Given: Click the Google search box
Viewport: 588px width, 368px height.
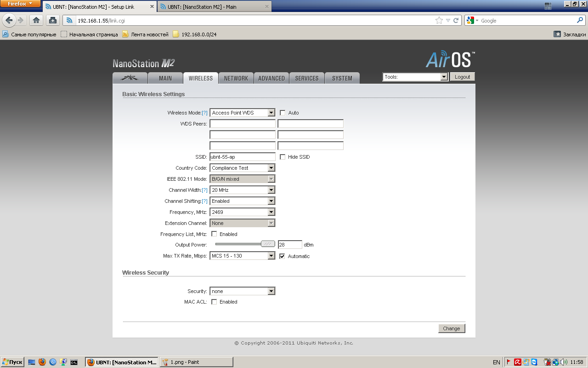Looking at the screenshot, I should [x=527, y=20].
